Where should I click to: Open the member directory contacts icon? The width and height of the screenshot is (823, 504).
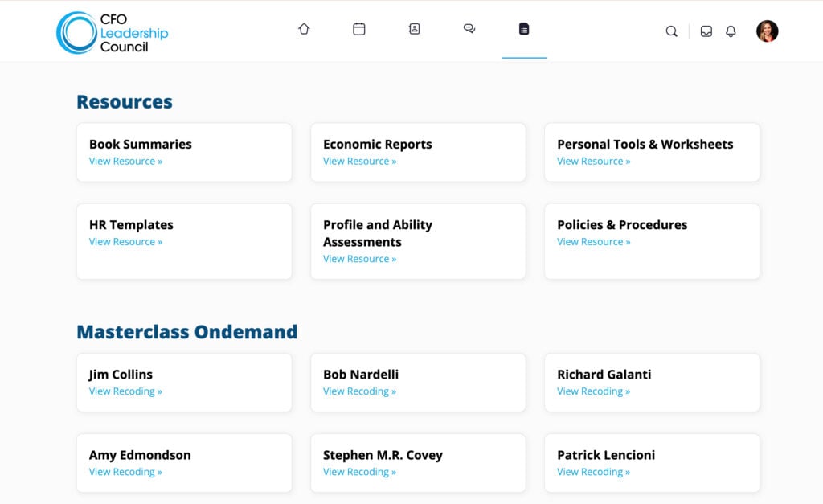pos(414,29)
